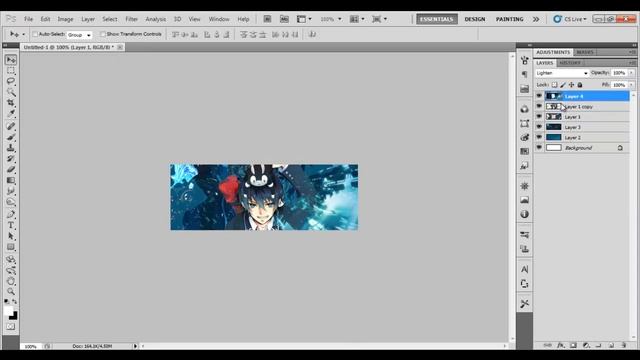The height and width of the screenshot is (360, 640).
Task: Select the Dodge tool
Action: [x=11, y=202]
